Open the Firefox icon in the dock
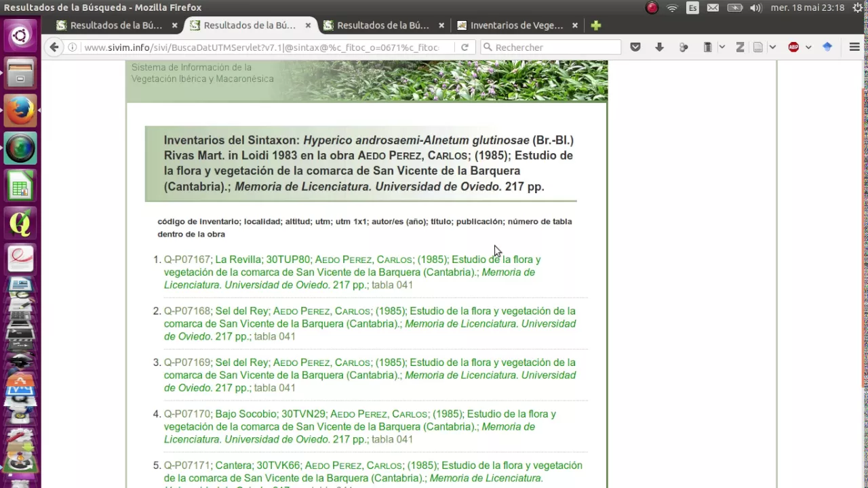Screen dimensions: 868x488 click(20, 110)
